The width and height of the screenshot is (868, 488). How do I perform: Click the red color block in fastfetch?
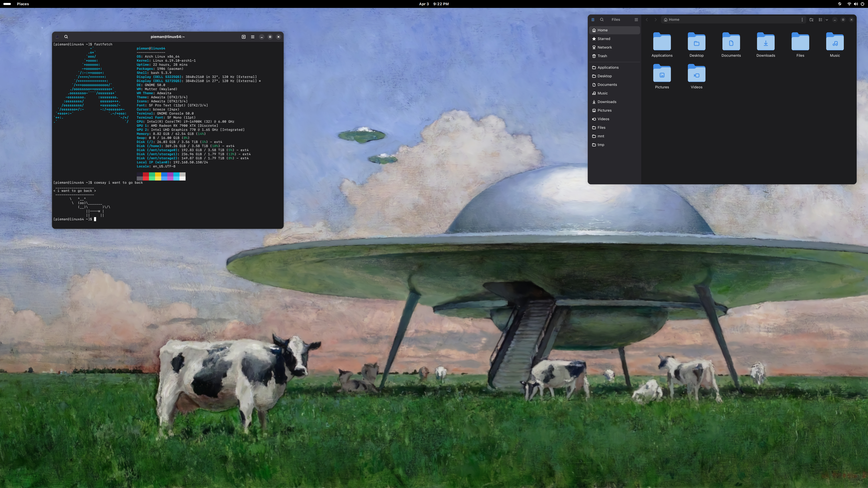(146, 176)
